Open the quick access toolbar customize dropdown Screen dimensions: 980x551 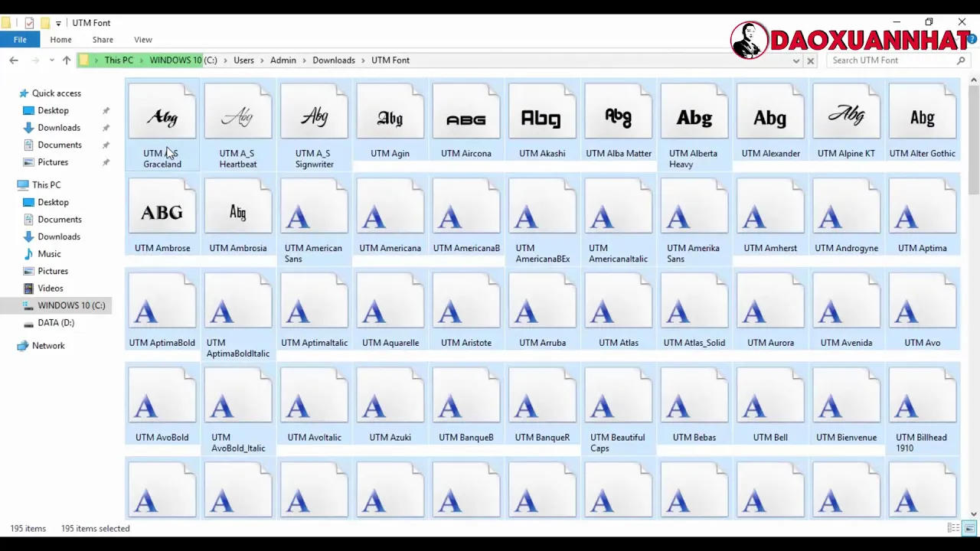coord(58,23)
